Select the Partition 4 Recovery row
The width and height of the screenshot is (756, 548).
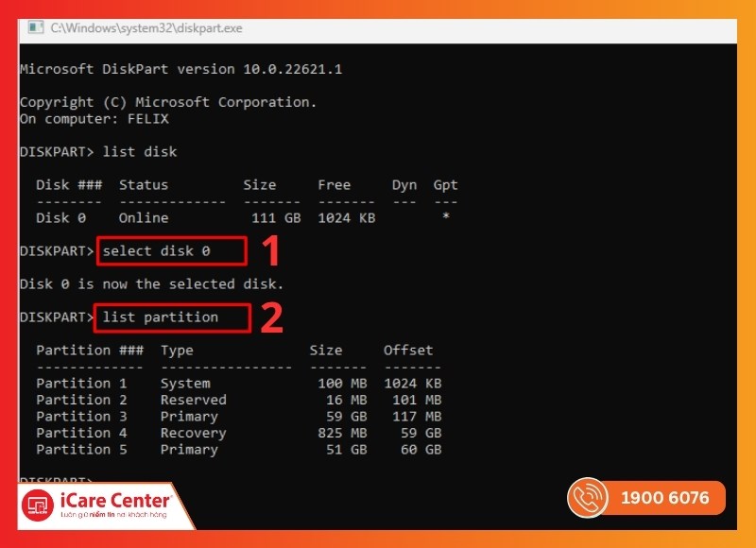point(238,433)
